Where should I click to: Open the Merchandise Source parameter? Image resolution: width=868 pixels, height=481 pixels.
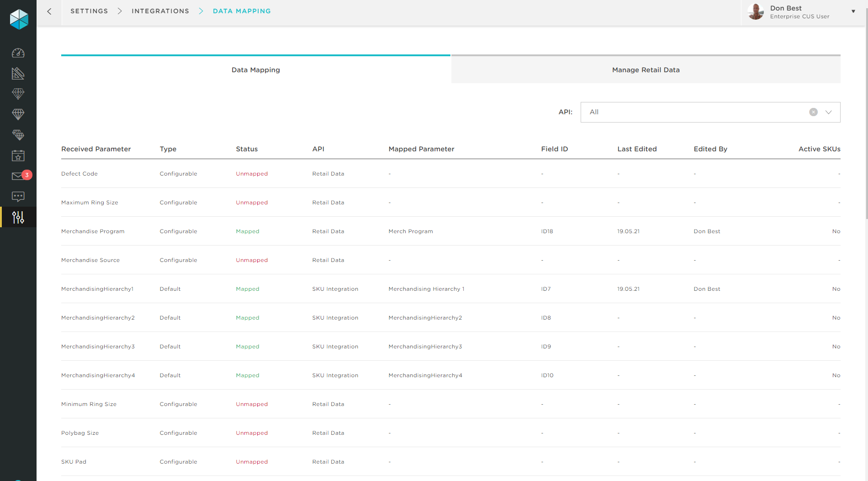[x=90, y=260]
